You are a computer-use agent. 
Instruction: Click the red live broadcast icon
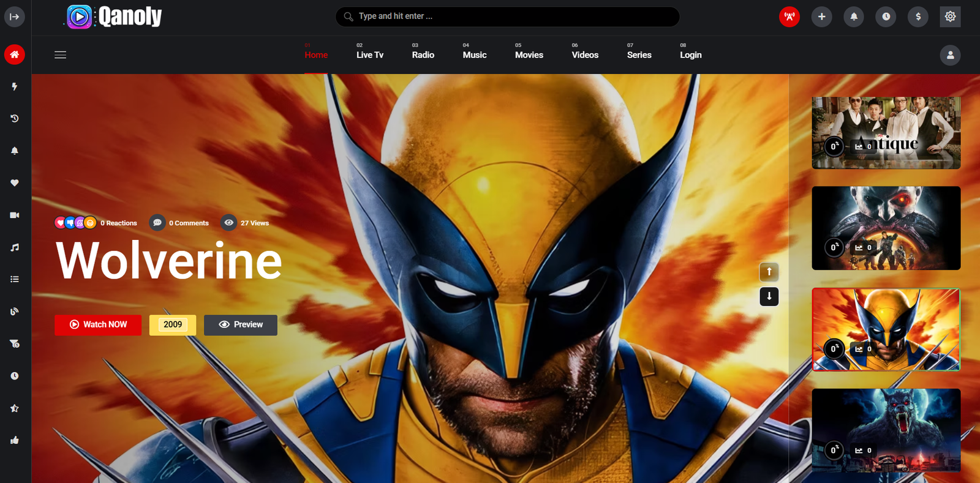789,17
